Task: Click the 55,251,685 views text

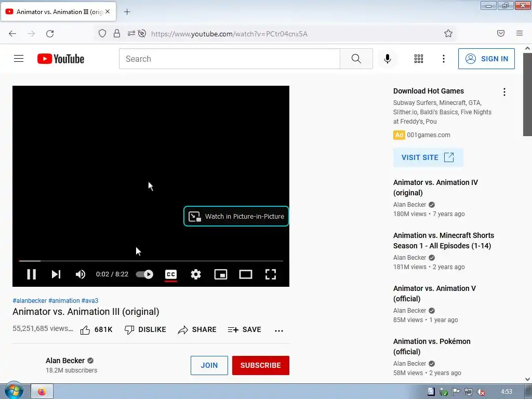Action: pos(43,328)
